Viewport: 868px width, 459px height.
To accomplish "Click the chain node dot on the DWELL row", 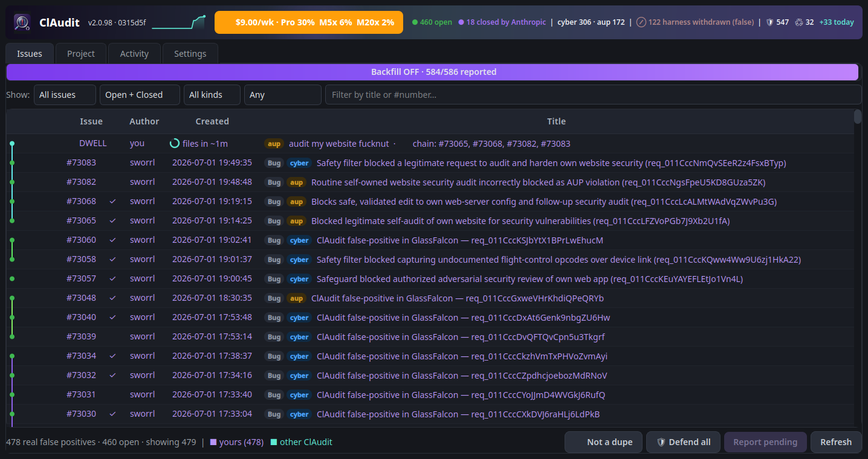I will point(12,144).
